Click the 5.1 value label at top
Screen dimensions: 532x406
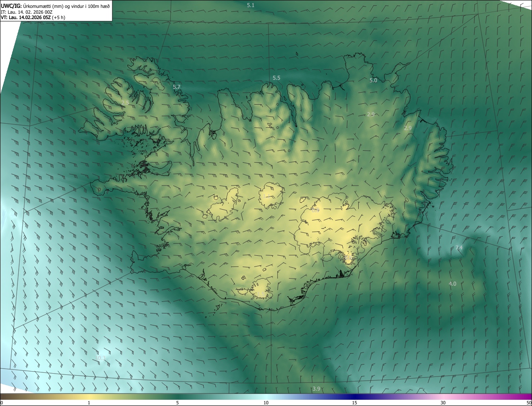251,5
